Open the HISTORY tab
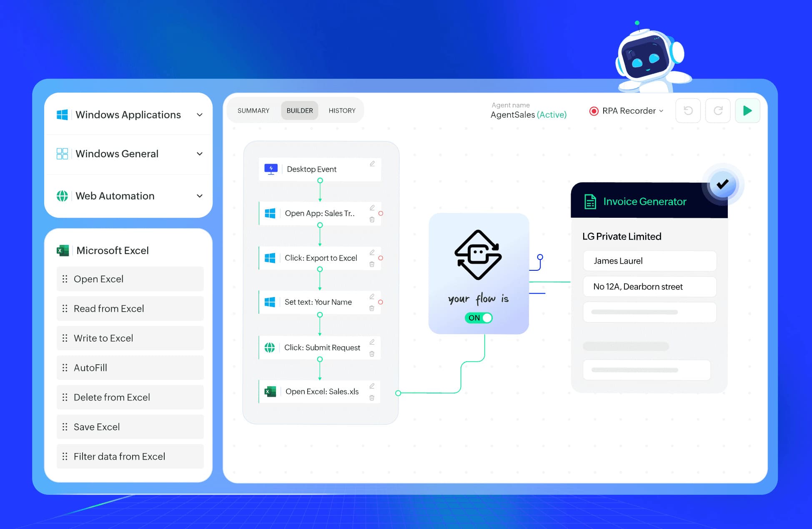This screenshot has width=812, height=529. tap(342, 110)
